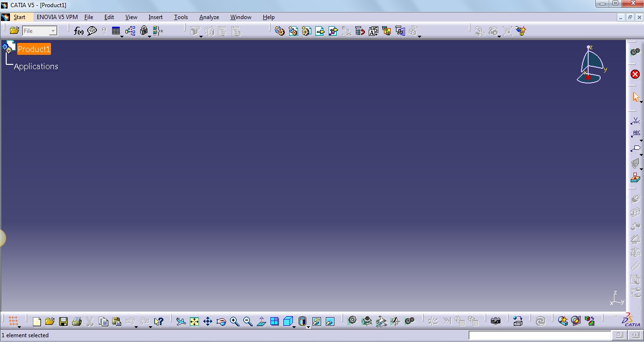Click the selection grid icon at bottom-left
This screenshot has width=644, height=342.
point(13,321)
